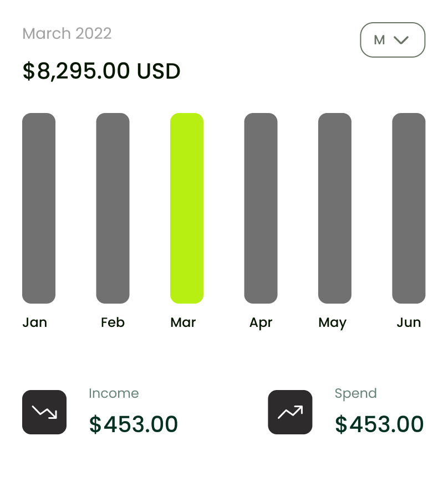The width and height of the screenshot is (448, 482).
Task: Click the chevron arrow beside M
Action: click(401, 40)
